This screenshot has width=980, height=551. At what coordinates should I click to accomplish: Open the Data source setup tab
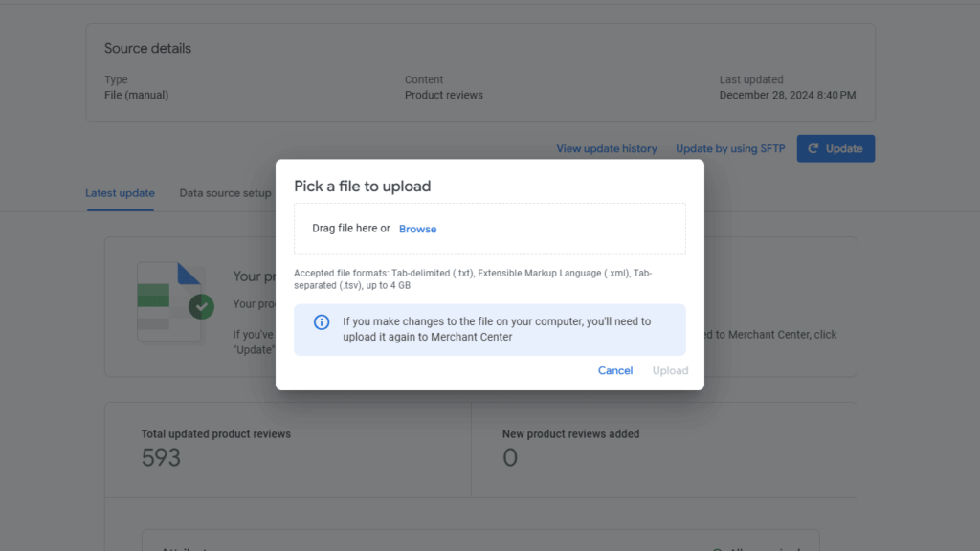pos(224,193)
